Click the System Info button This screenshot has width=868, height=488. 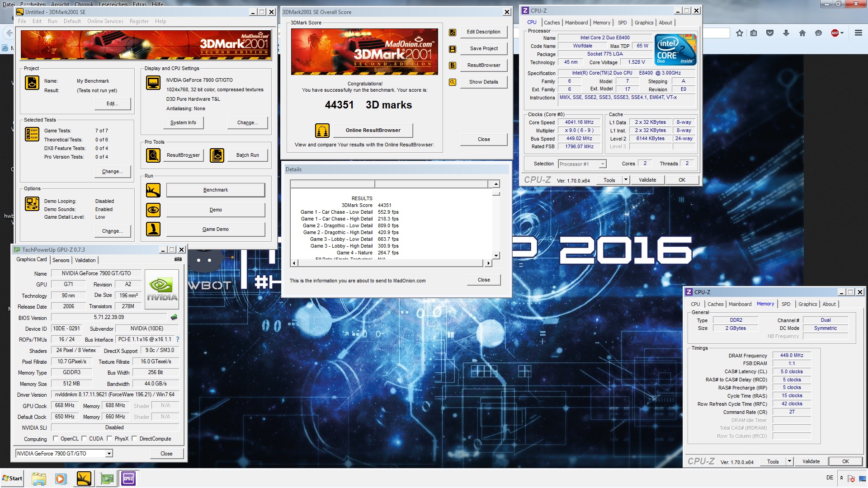point(183,123)
